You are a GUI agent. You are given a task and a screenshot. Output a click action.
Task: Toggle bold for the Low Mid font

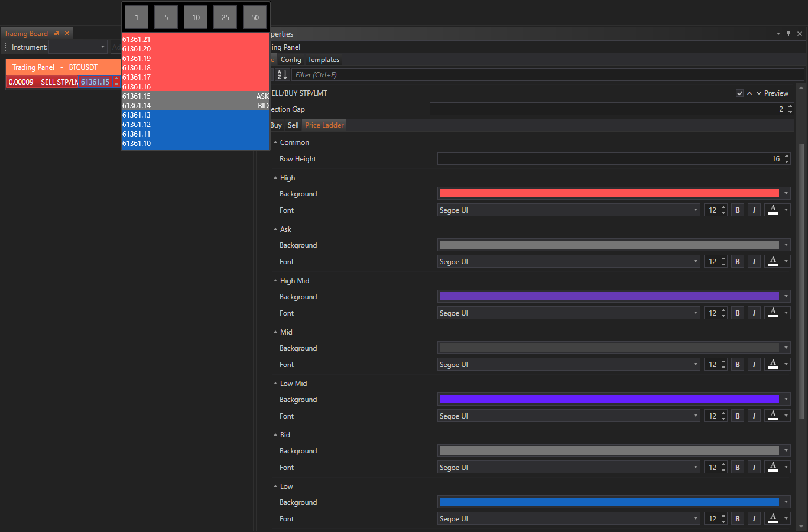pyautogui.click(x=737, y=416)
